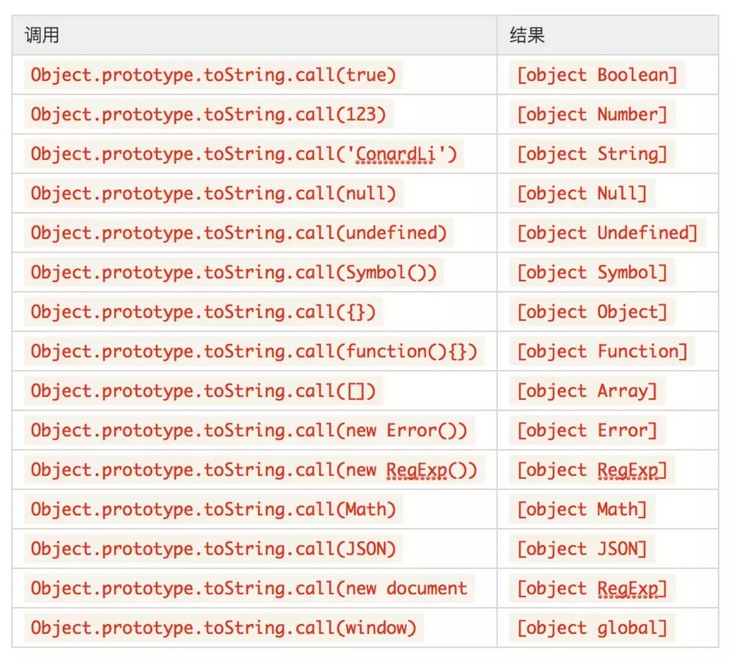Select the [object global] result
This screenshot has width=732, height=659.
tap(592, 628)
